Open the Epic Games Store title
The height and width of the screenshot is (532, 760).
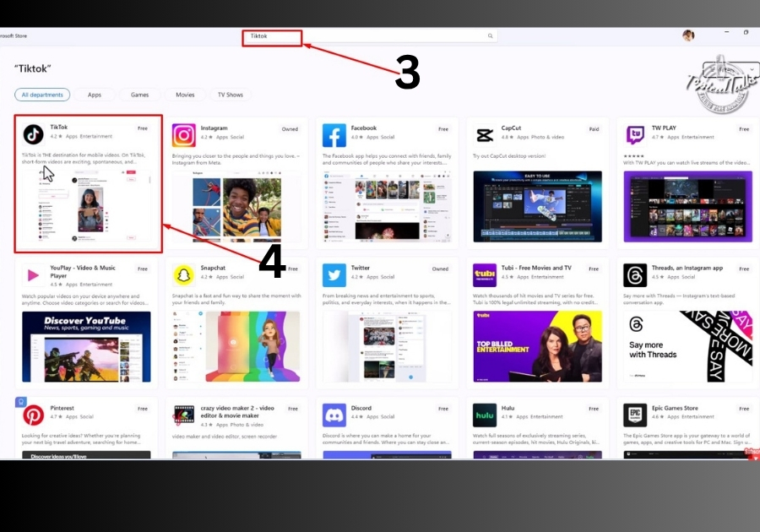[675, 408]
